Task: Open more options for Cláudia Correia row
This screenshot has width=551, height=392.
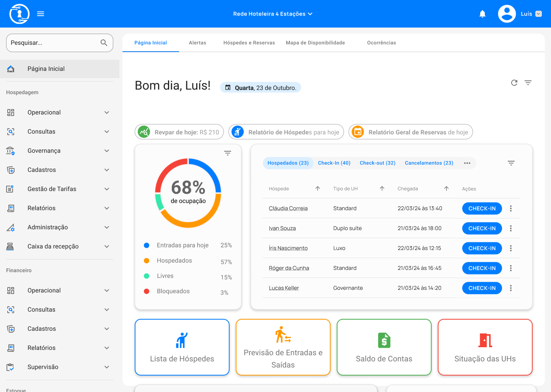Action: tap(511, 209)
